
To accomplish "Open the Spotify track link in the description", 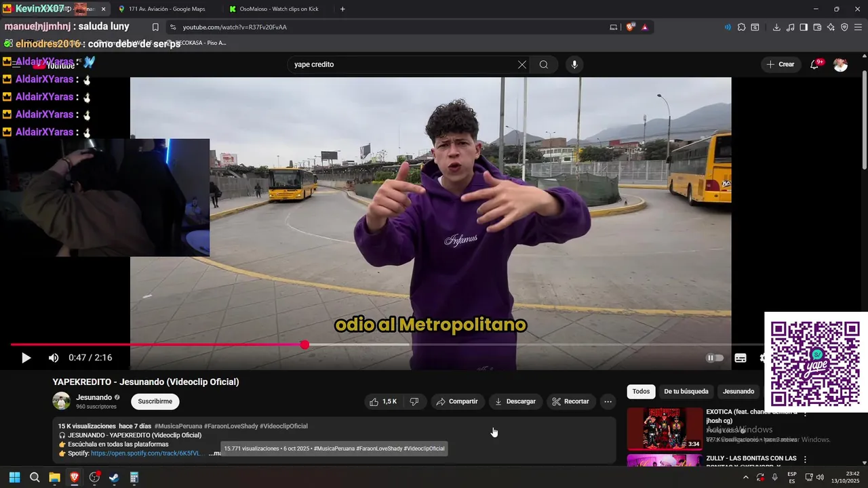I will click(x=146, y=453).
